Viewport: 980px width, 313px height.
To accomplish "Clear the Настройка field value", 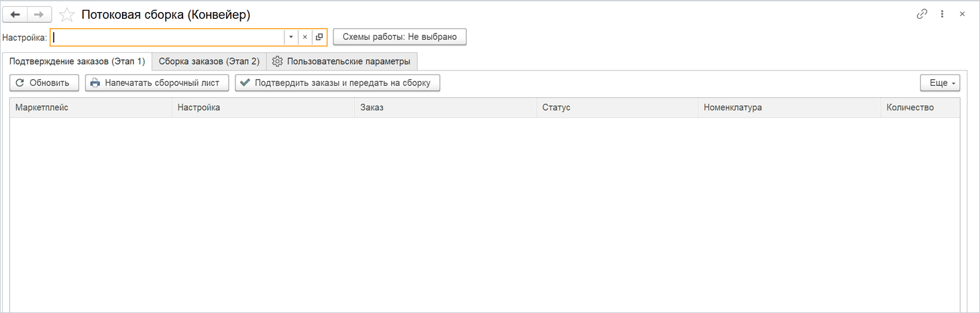I will pos(305,37).
